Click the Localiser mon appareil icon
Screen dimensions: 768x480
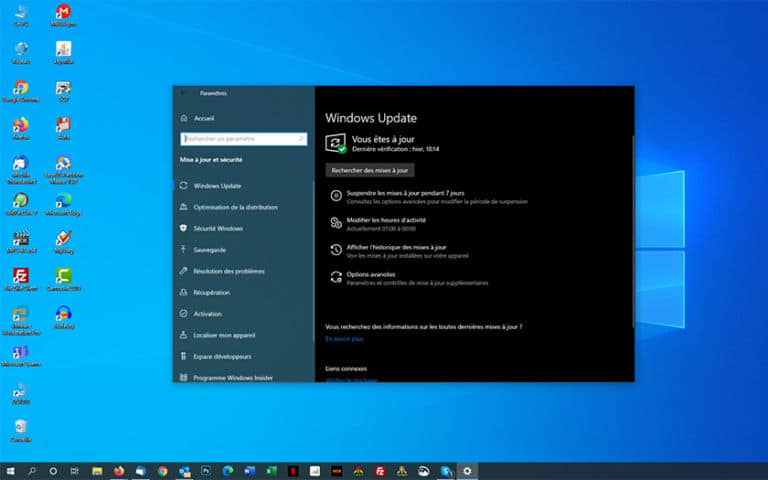[183, 335]
